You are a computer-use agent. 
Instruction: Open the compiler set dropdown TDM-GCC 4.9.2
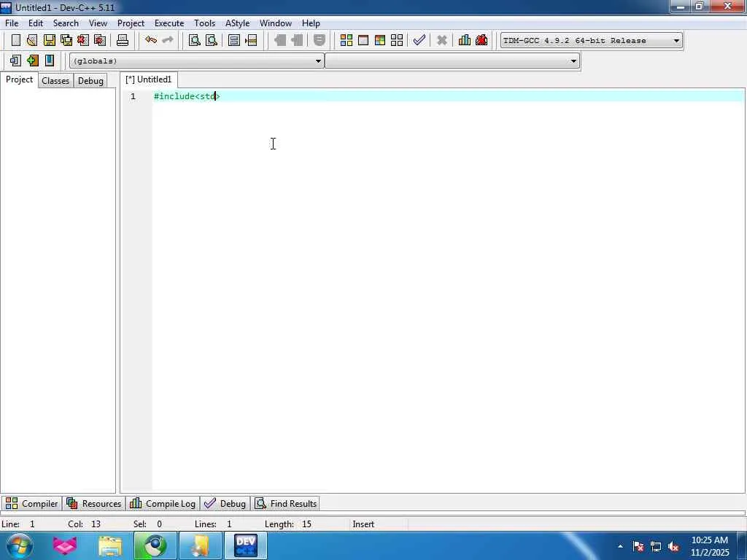(591, 41)
